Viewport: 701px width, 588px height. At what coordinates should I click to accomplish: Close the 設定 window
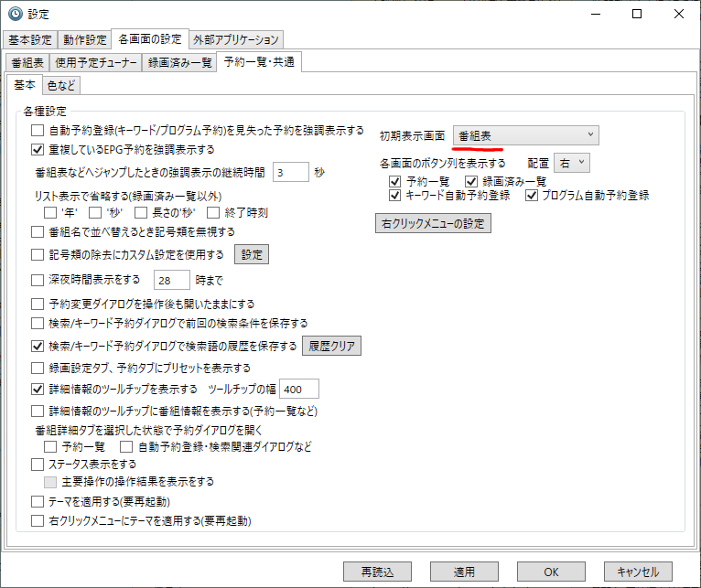[x=679, y=14]
